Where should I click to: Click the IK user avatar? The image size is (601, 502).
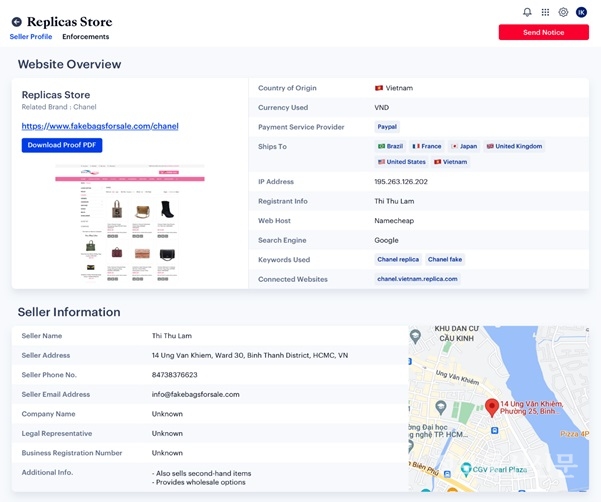pos(581,12)
